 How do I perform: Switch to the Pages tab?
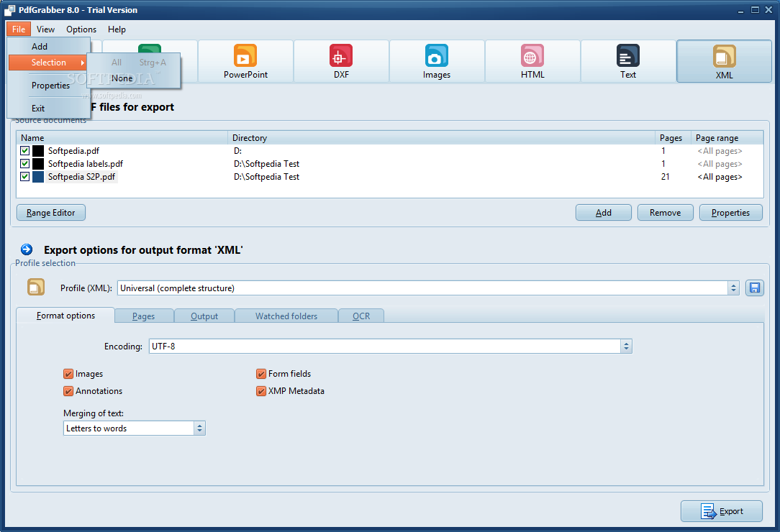[144, 316]
